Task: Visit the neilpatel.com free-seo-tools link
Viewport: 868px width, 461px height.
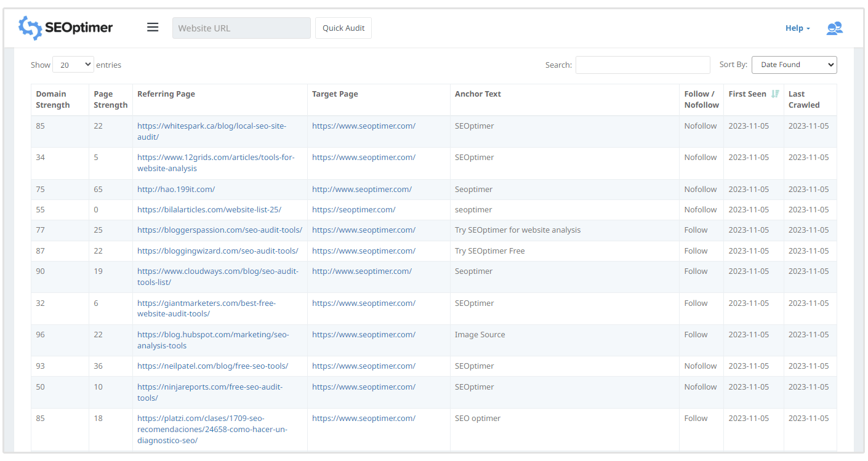Action: (212, 366)
